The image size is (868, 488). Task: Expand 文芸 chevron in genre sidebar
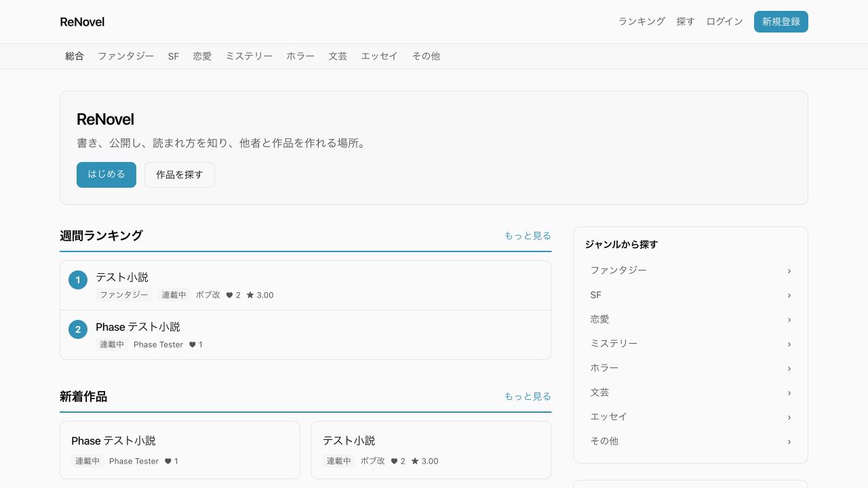click(x=789, y=393)
